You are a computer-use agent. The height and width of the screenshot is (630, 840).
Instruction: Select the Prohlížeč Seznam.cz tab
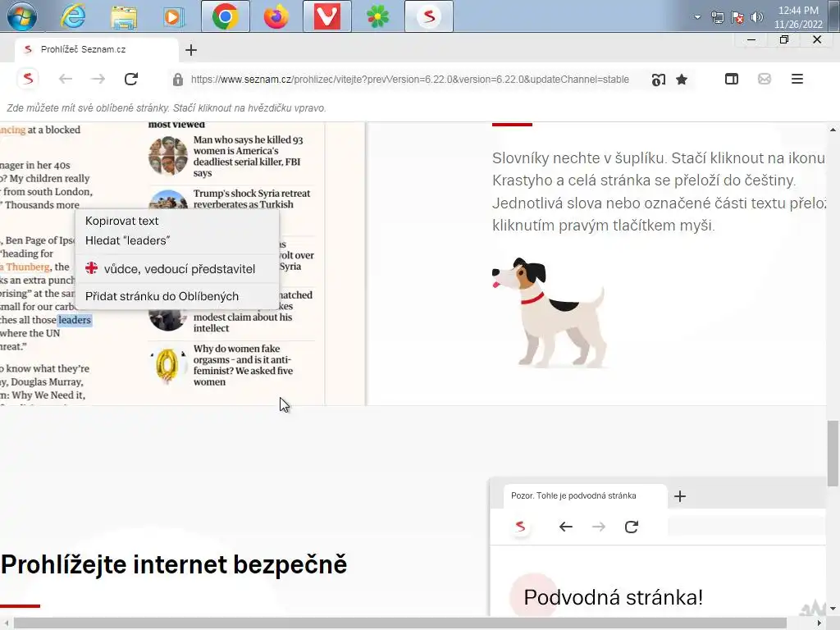(97, 49)
